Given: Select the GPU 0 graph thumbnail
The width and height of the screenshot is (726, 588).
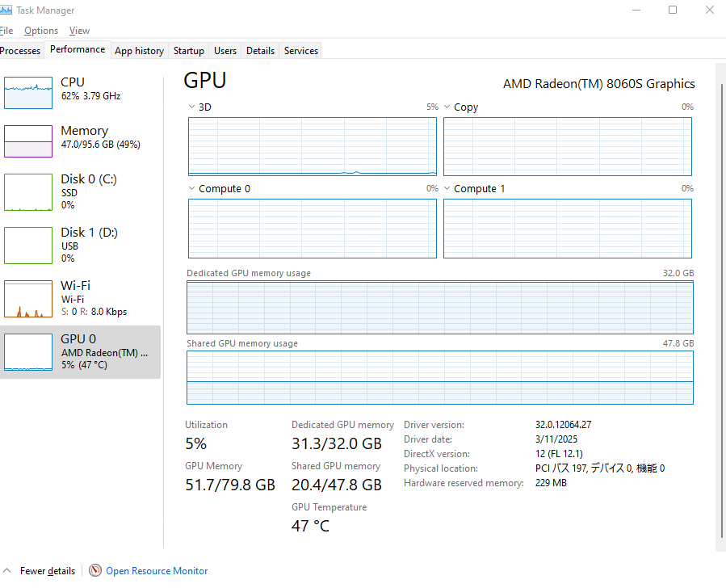Looking at the screenshot, I should [28, 352].
